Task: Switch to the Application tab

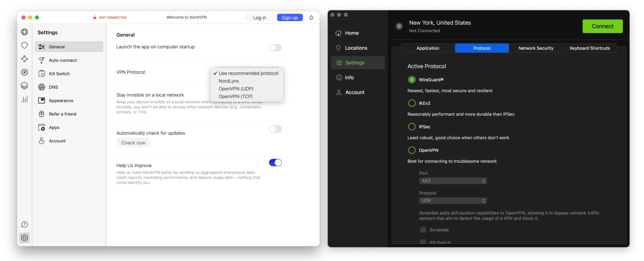Action: pyautogui.click(x=428, y=48)
